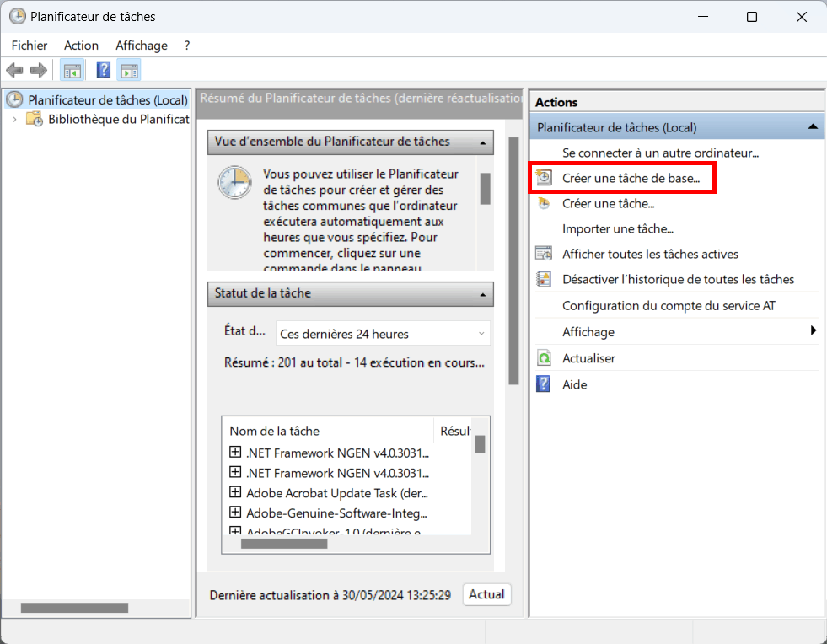Open the Affichage menu in menu bar

[x=142, y=46]
